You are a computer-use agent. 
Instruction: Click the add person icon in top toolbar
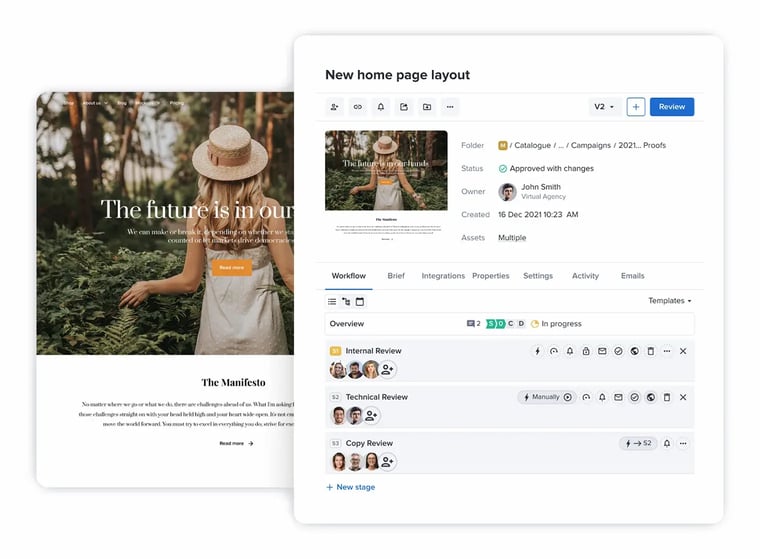[335, 107]
